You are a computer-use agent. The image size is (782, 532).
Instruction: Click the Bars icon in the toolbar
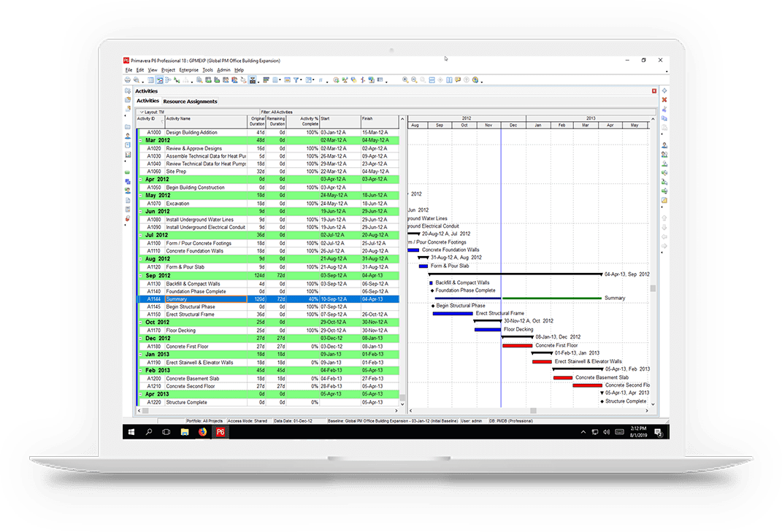click(266, 80)
